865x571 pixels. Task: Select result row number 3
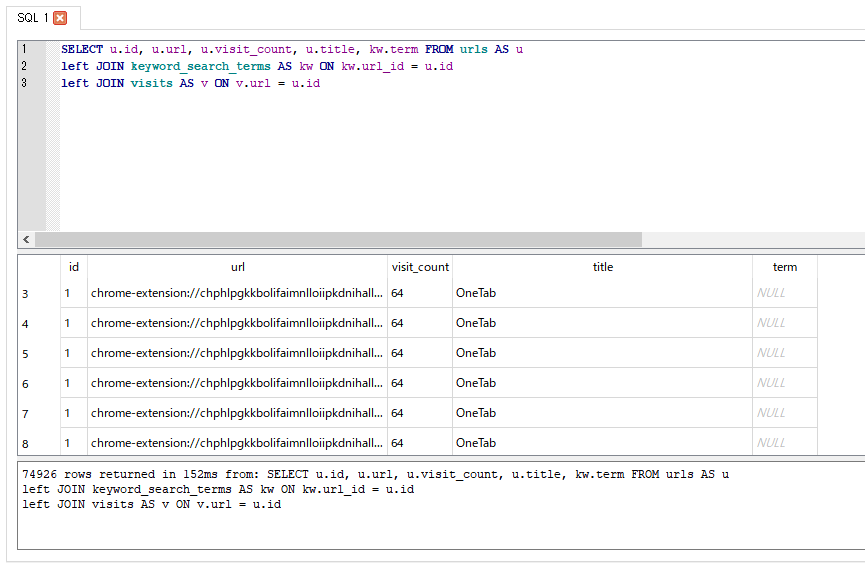pos(26,294)
